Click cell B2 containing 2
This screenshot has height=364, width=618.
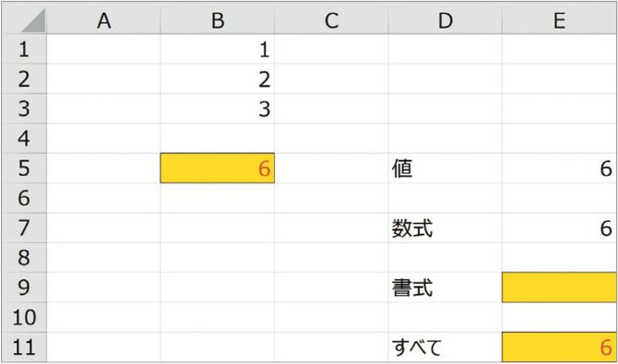(217, 79)
